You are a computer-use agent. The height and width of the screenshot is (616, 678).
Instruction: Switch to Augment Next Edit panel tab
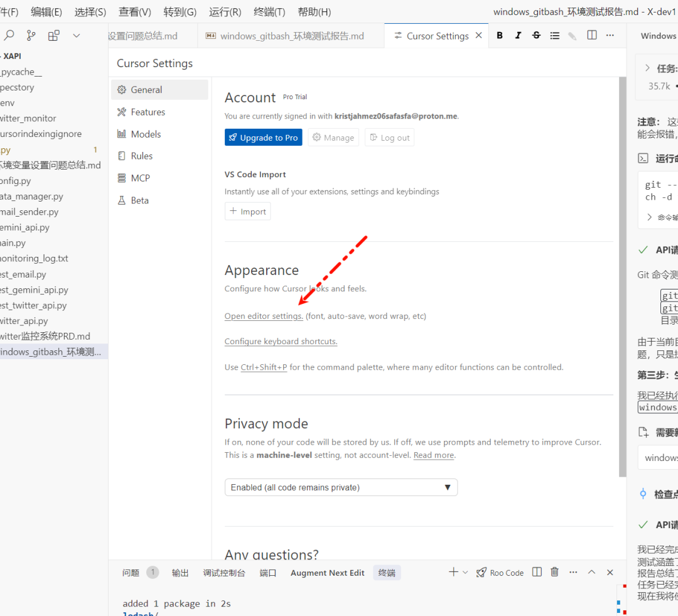(327, 573)
